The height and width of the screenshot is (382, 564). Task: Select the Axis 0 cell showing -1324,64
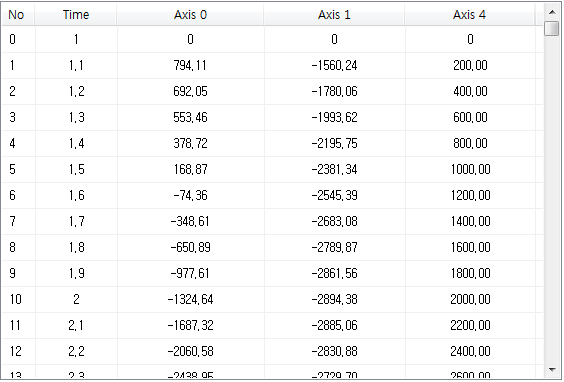pyautogui.click(x=191, y=299)
